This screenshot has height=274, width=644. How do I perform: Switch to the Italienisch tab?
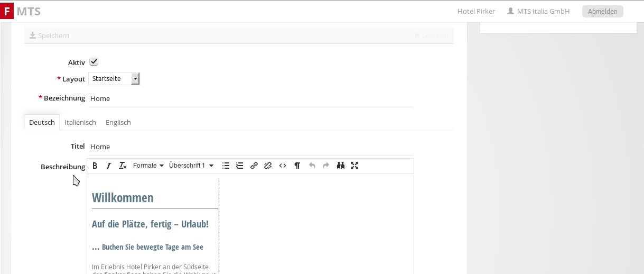click(80, 122)
